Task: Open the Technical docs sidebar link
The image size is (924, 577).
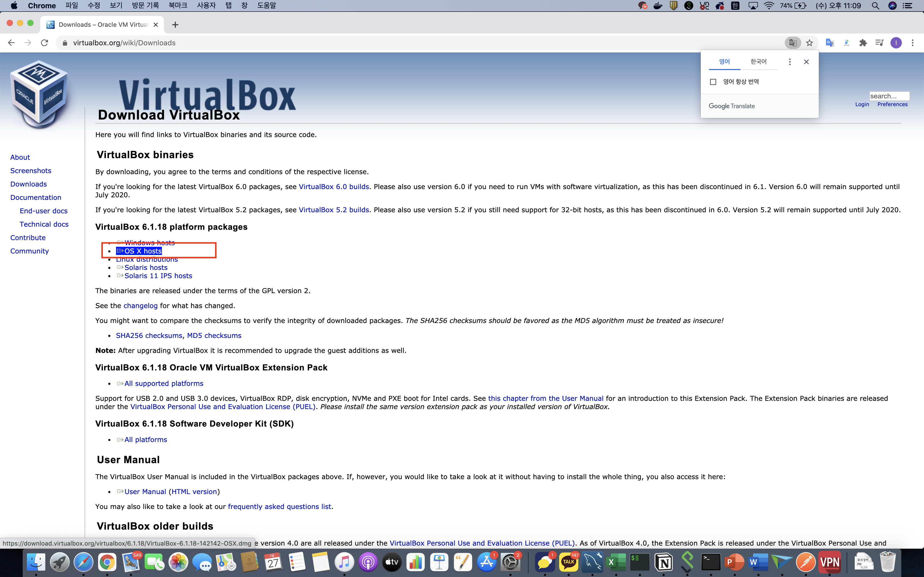Action: pos(44,224)
